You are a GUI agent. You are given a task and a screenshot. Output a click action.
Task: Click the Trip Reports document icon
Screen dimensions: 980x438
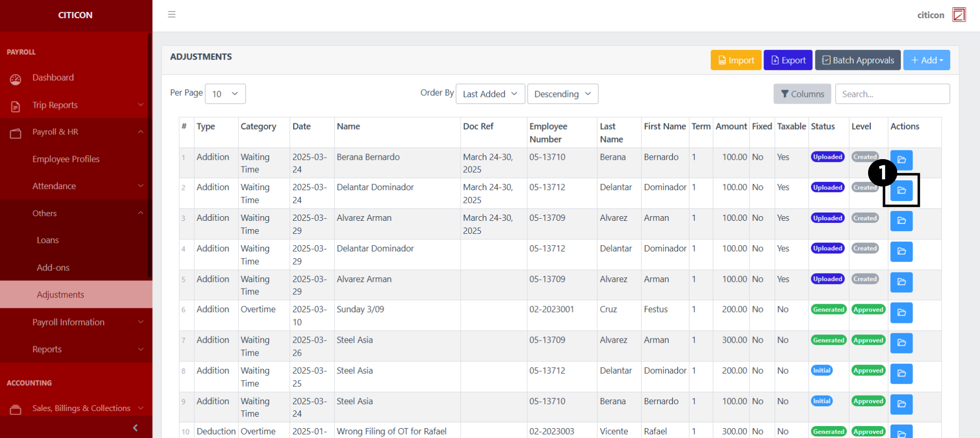click(x=16, y=106)
